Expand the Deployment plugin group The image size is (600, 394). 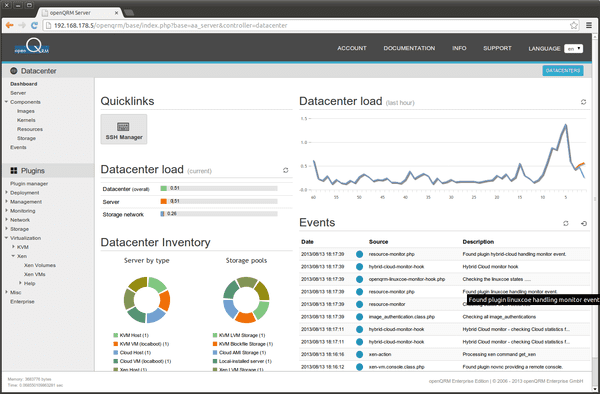click(6, 192)
